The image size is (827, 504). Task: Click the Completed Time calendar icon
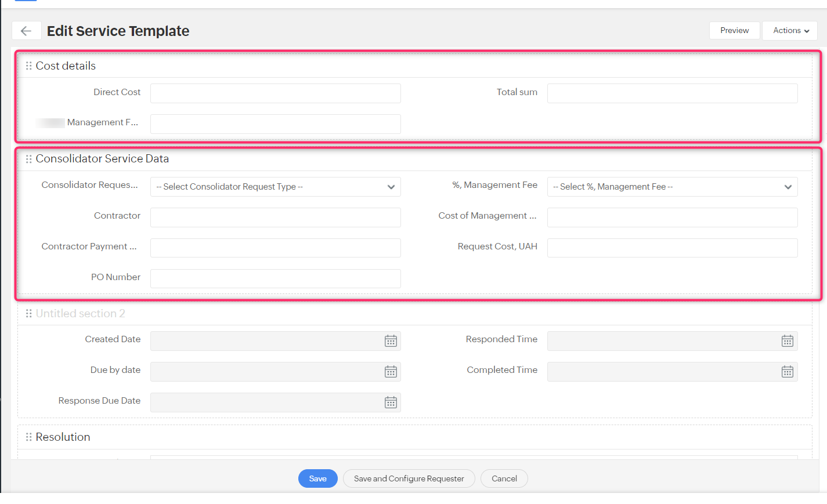pyautogui.click(x=787, y=372)
